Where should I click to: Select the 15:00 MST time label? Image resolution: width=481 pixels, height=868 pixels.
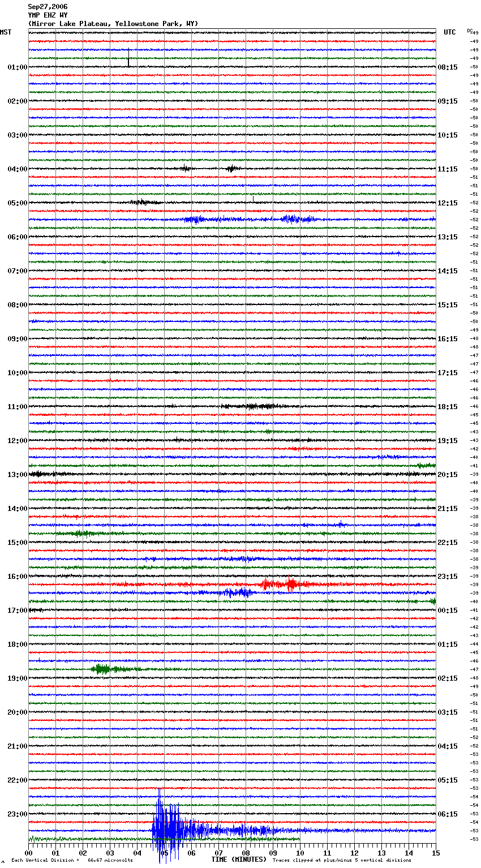click(x=18, y=543)
